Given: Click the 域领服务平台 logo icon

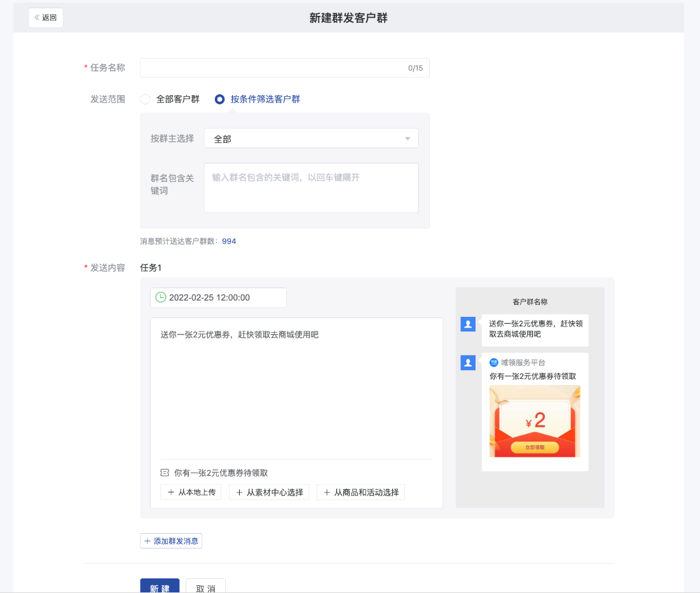Looking at the screenshot, I should [494, 363].
